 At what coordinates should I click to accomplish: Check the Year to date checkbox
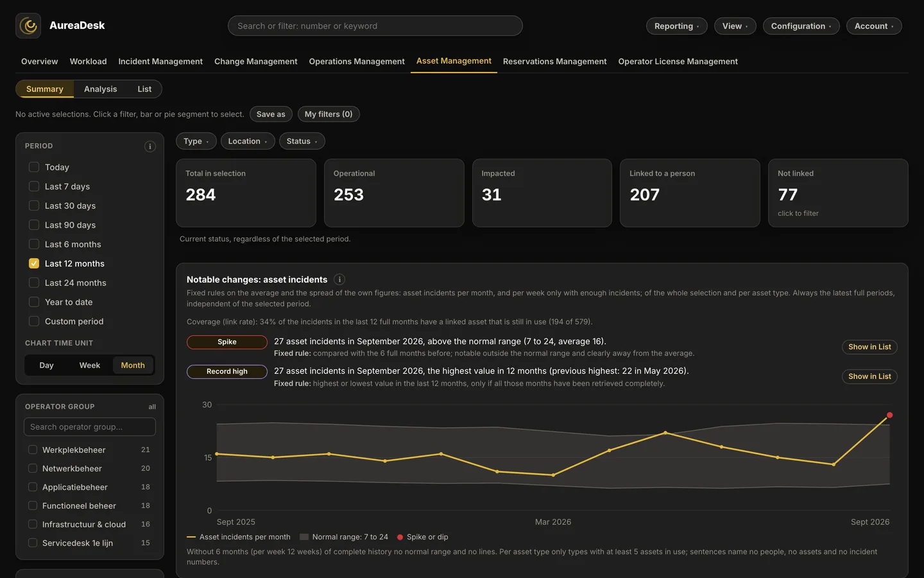coord(34,302)
